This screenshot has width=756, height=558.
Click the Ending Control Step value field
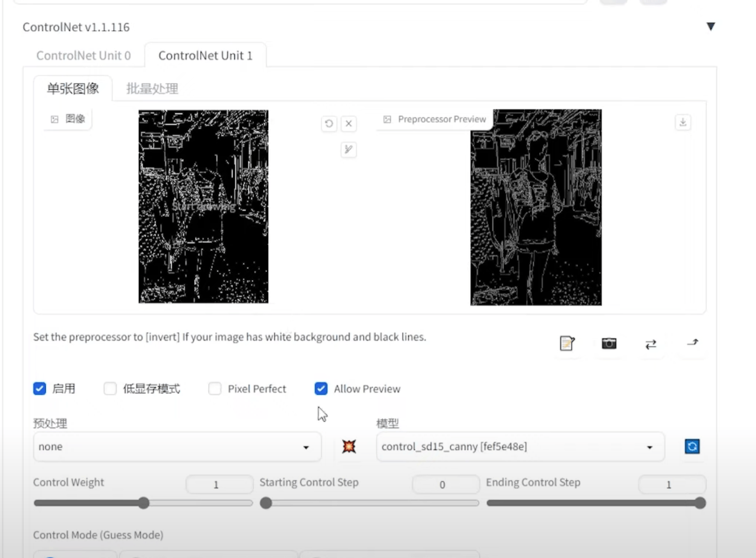click(x=672, y=484)
